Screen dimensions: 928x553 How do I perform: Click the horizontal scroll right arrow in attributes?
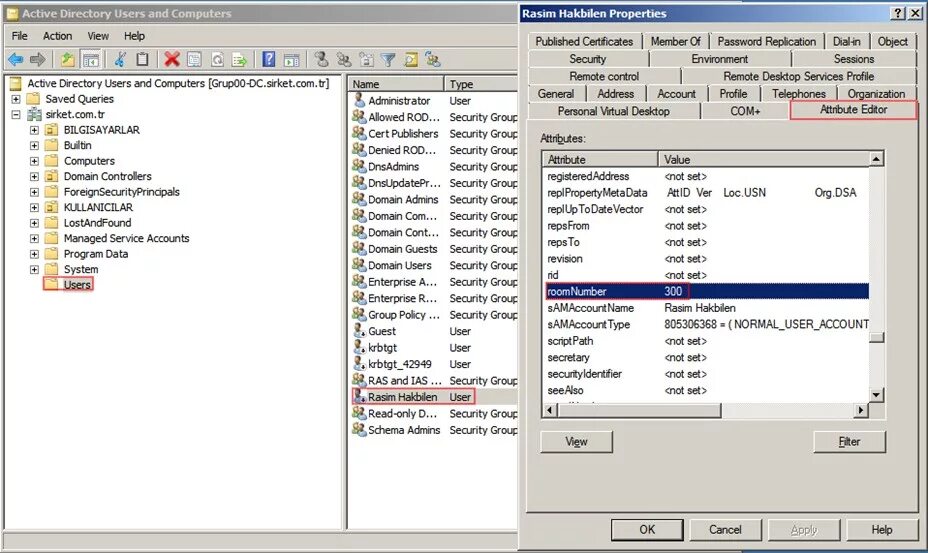point(861,410)
